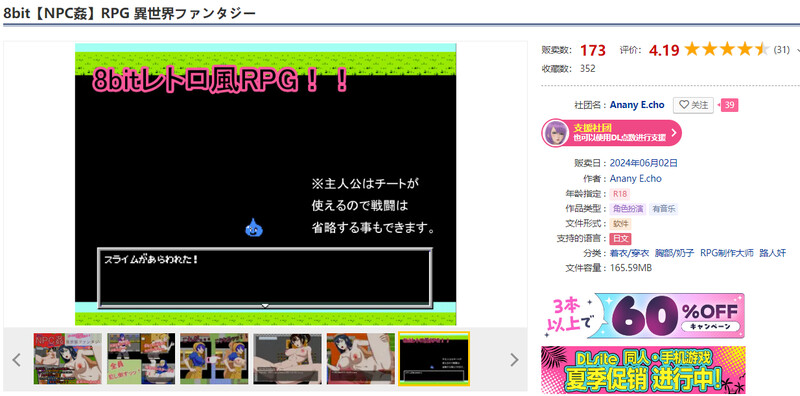Click the 有音乐 tag

tap(664, 209)
